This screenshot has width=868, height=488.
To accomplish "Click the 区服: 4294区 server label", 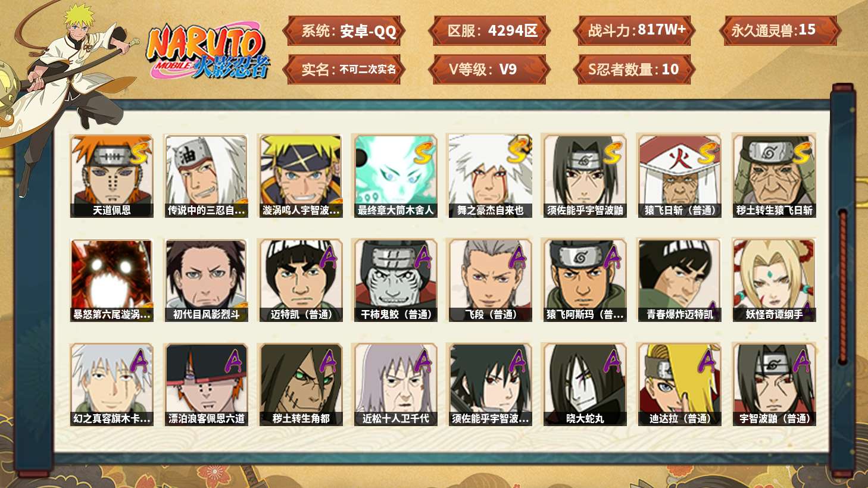I will pos(489,31).
